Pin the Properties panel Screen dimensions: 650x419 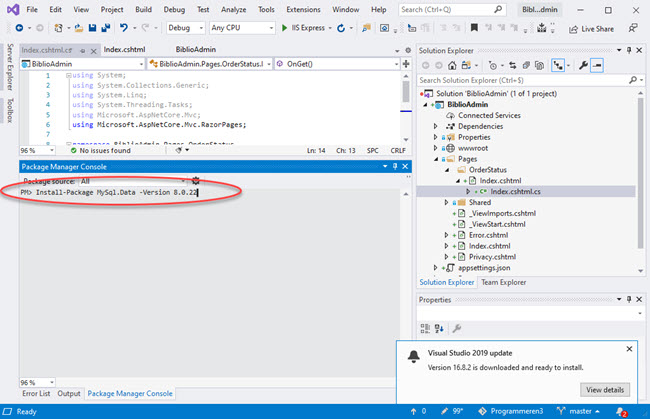click(x=629, y=299)
